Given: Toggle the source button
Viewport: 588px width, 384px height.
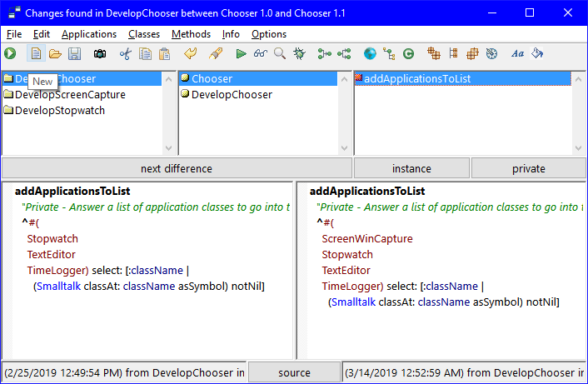Looking at the screenshot, I should pos(294,372).
